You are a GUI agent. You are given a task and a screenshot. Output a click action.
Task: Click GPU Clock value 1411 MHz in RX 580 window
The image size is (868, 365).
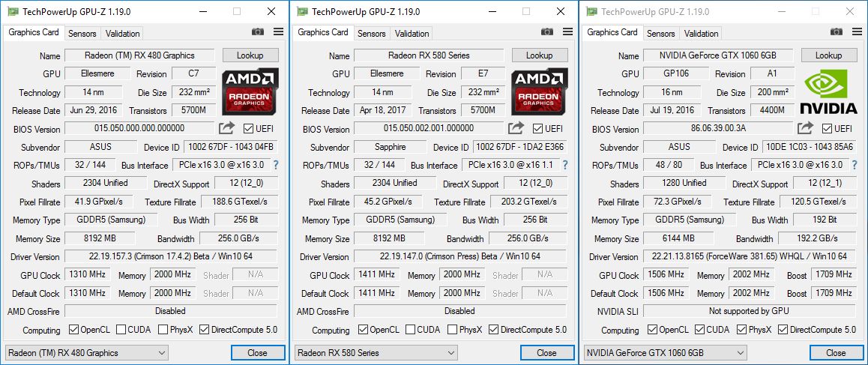pyautogui.click(x=377, y=275)
